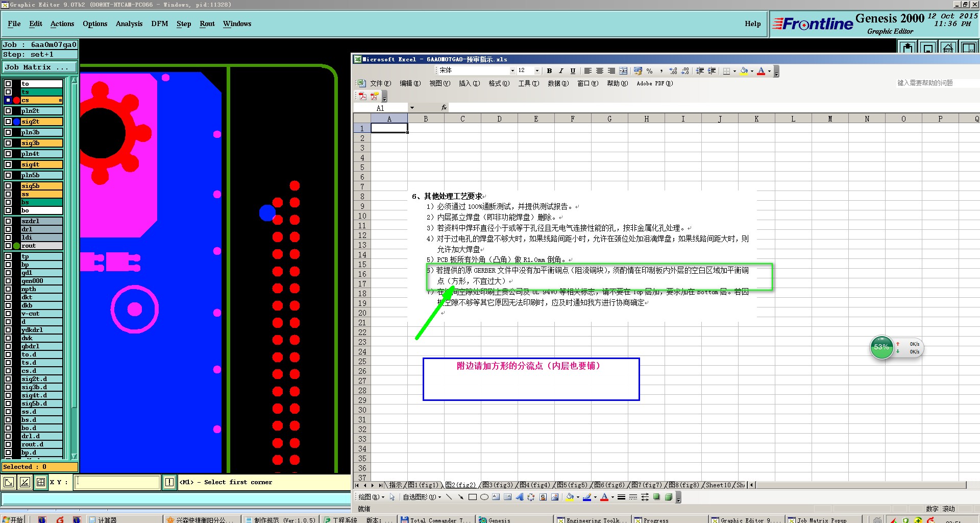Viewport: 980px width, 523px height.
Task: Toggle display of layer drl
Action: (x=8, y=229)
